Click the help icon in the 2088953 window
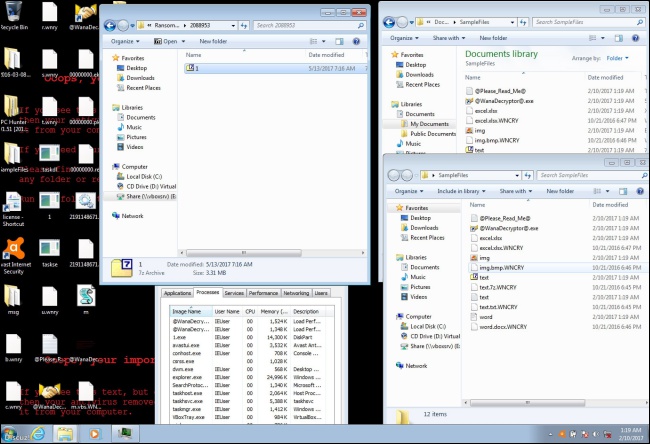Screen dimensions: 650x444 tap(356, 41)
